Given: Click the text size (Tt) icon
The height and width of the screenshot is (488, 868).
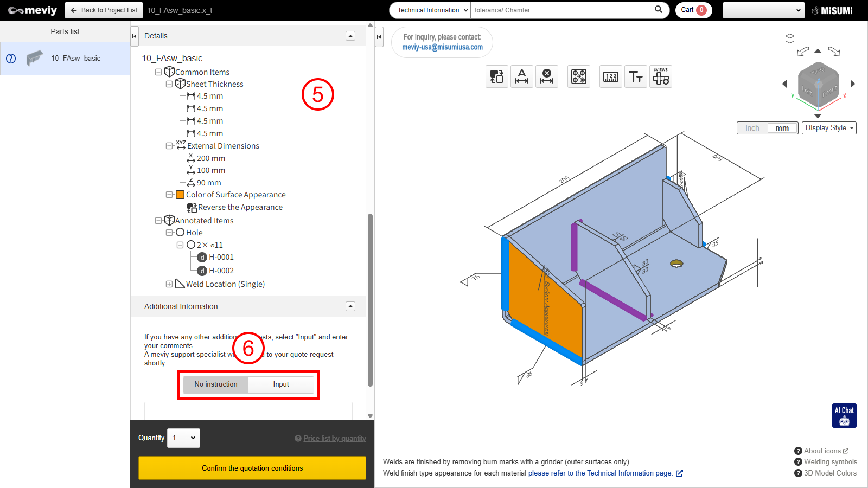Looking at the screenshot, I should point(636,77).
